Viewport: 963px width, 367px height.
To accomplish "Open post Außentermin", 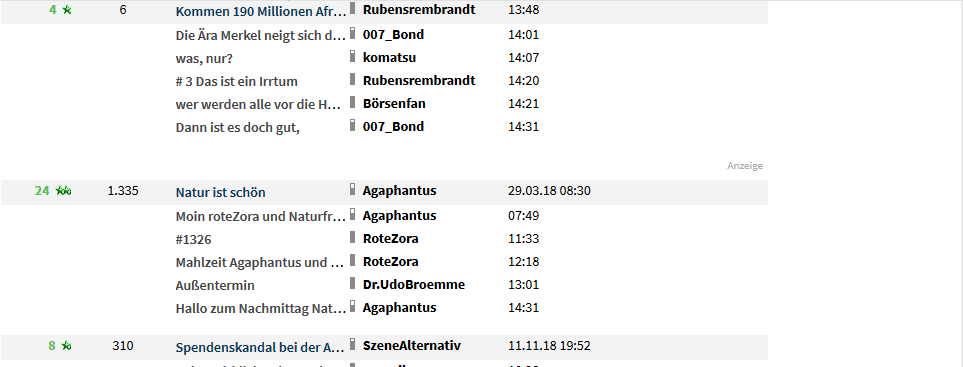I will click(215, 285).
